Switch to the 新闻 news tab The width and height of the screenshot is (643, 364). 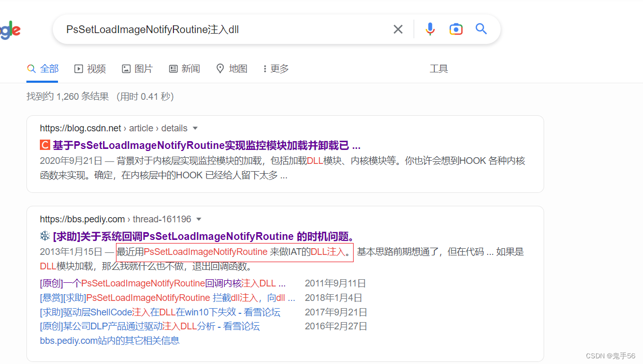pyautogui.click(x=184, y=68)
